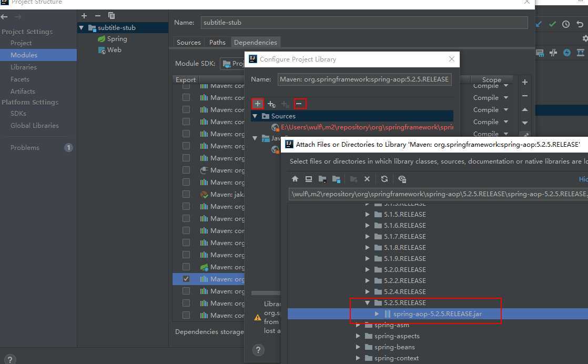Copy the module with the duplicate icon
588x364 pixels.
click(111, 16)
